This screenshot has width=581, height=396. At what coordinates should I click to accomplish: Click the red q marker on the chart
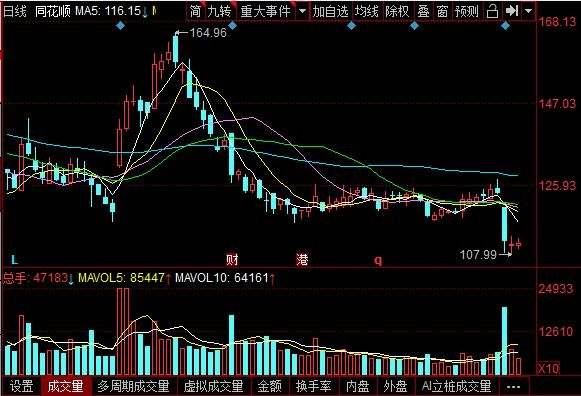(378, 260)
